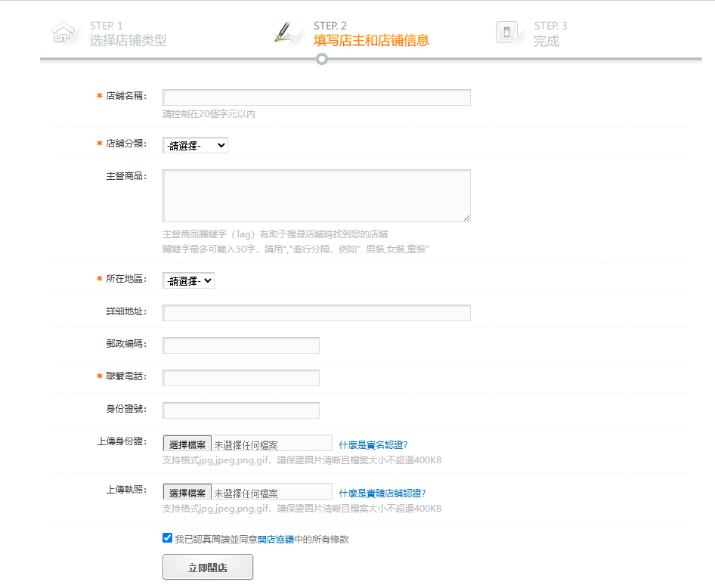Click 選擇檔案 for 上傳執照
This screenshot has height=588, width=715.
187,493
